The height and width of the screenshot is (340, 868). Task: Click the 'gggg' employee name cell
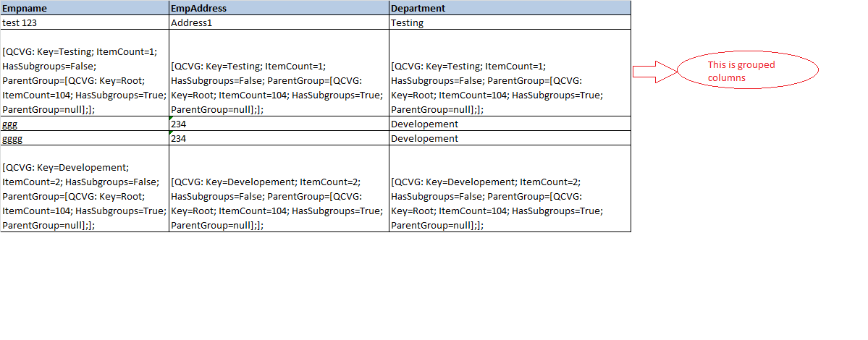[85, 138]
